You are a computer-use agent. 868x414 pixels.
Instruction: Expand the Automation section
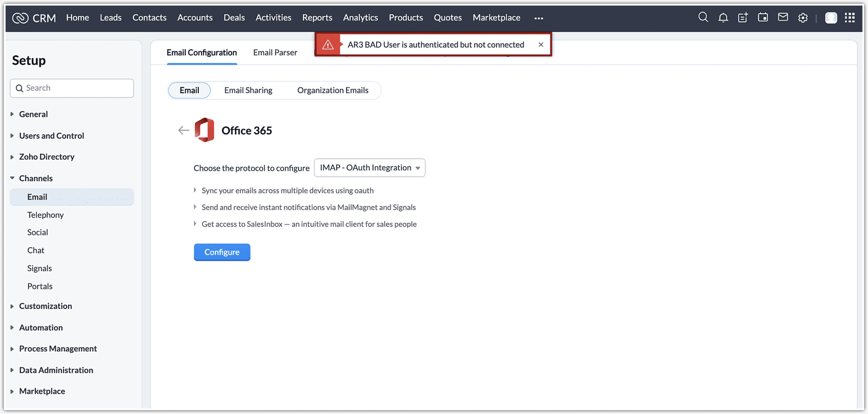point(12,328)
